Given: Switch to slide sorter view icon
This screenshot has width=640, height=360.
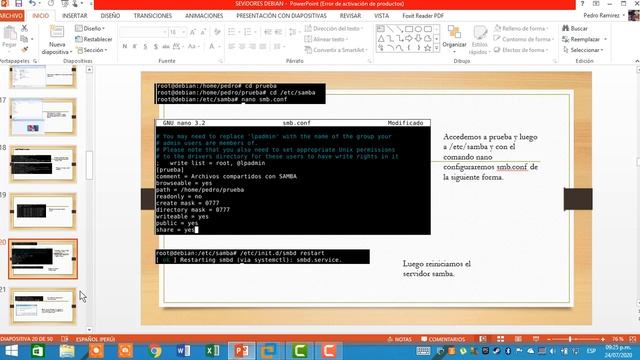Looking at the screenshot, I should tap(500, 339).
